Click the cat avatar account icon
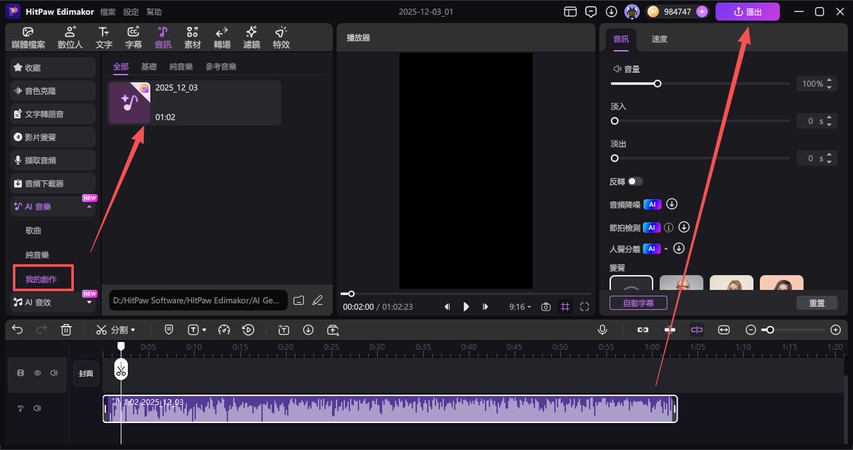The width and height of the screenshot is (853, 450). click(632, 11)
